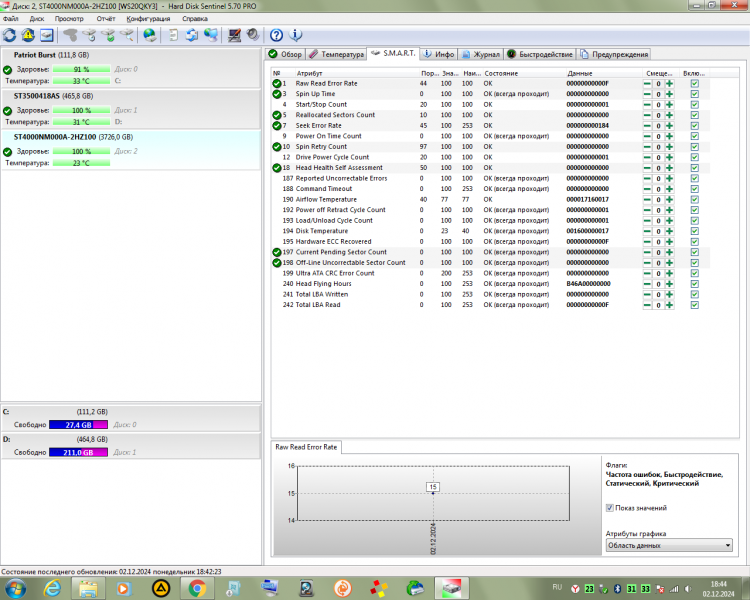Viewport: 750px width, 600px height.
Task: Switch to the Быстродействие tab
Action: pos(540,54)
